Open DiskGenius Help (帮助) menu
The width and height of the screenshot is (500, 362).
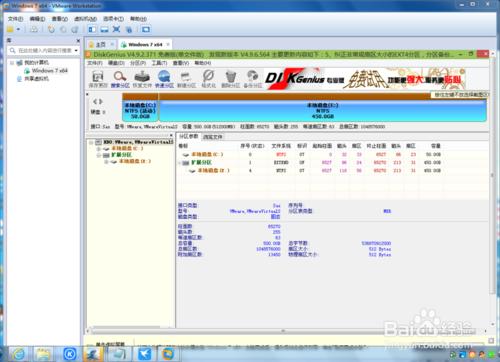click(203, 63)
